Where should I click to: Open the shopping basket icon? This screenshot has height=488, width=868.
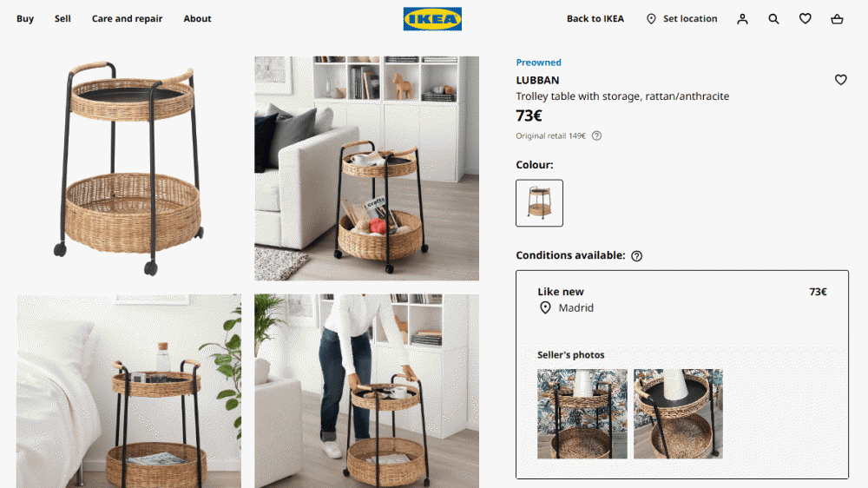837,19
